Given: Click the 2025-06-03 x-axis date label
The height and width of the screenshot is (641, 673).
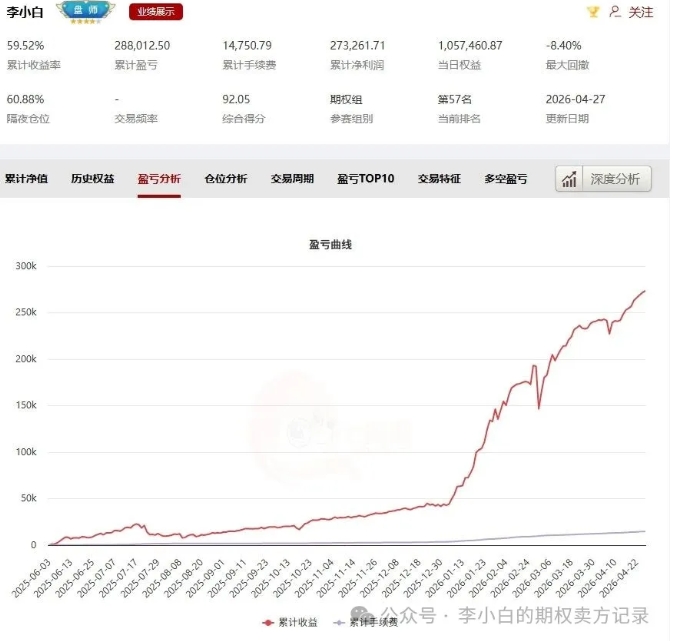Looking at the screenshot, I should 31,578.
